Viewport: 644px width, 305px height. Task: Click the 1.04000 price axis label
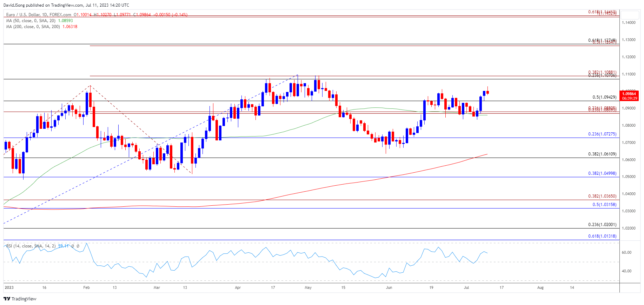pyautogui.click(x=629, y=194)
